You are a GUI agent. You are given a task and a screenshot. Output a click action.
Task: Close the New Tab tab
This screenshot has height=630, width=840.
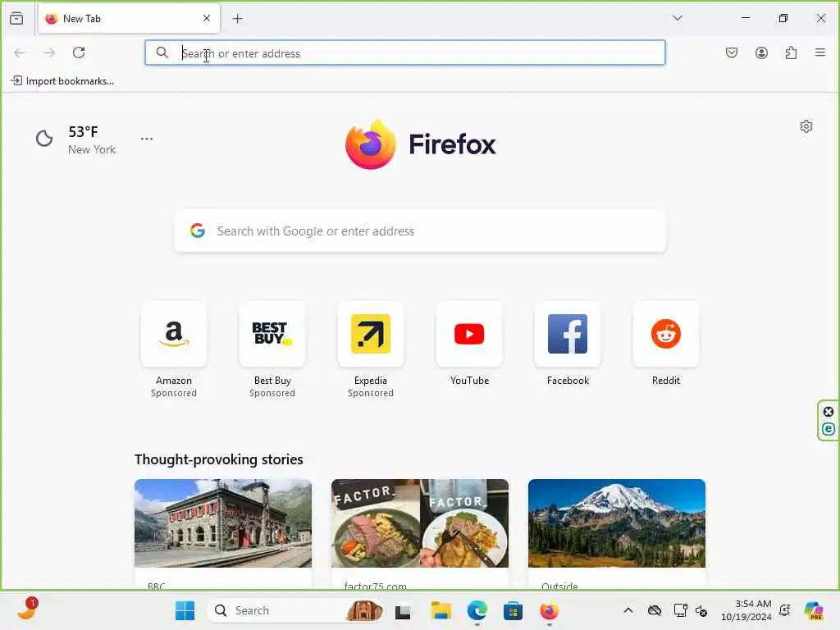(x=207, y=18)
